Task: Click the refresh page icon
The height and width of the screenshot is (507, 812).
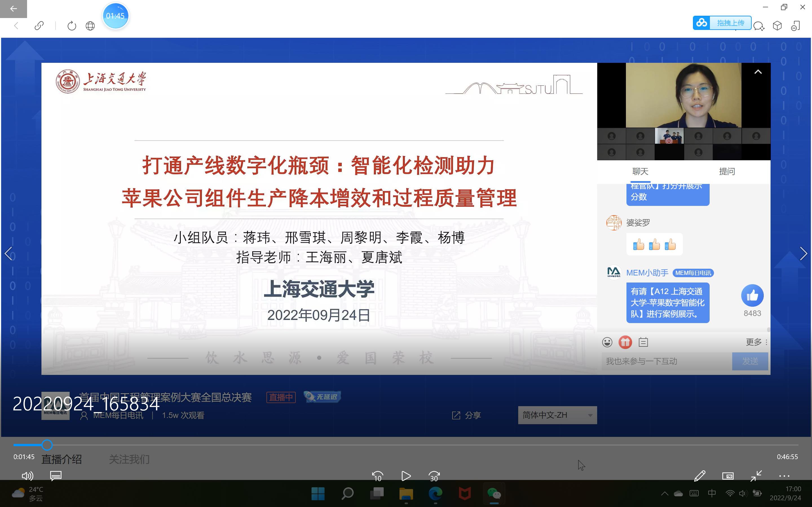Action: pos(72,26)
